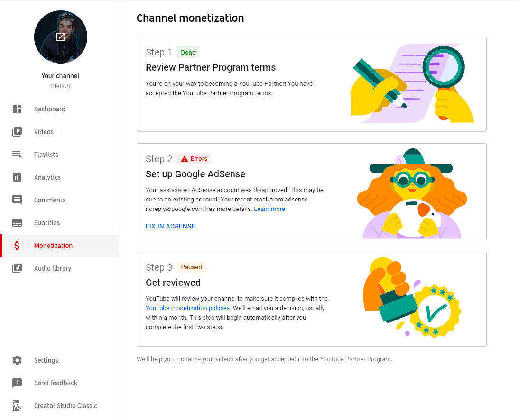Choose the Send feedback label
519x420 pixels.
(x=56, y=383)
